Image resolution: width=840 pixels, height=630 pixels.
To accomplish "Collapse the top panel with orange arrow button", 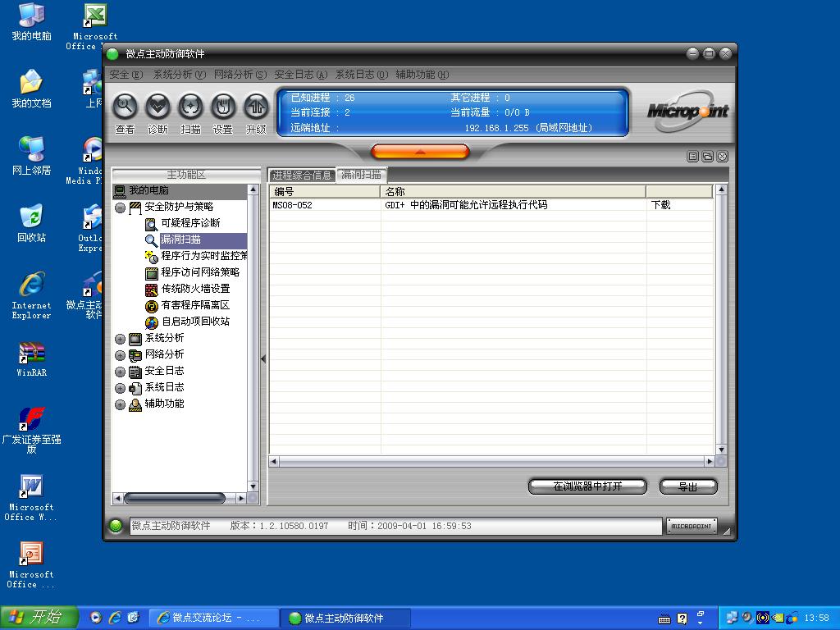I will point(420,152).
